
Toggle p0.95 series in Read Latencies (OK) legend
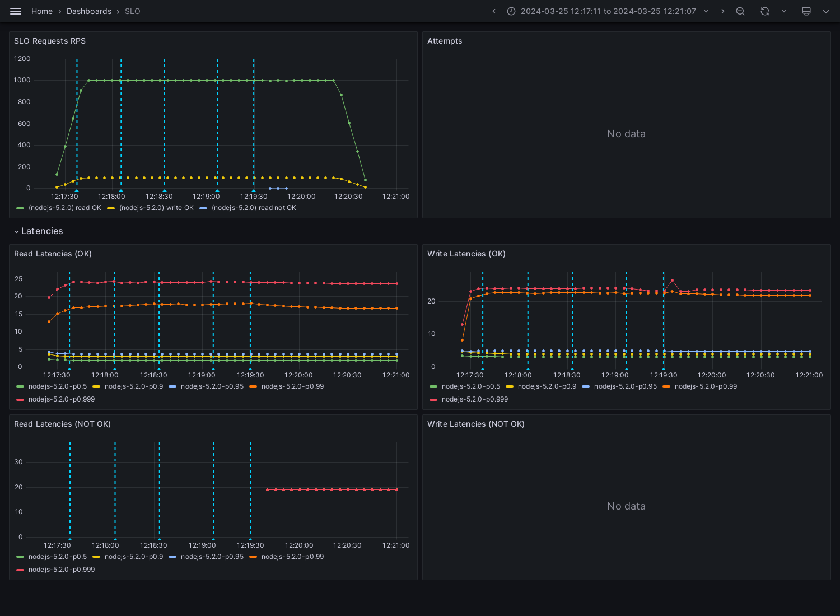click(212, 386)
